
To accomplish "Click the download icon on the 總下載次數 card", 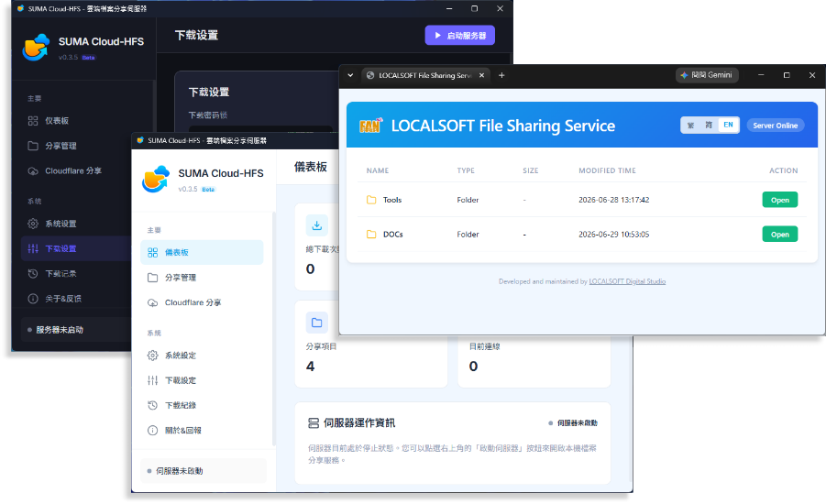I will [316, 225].
